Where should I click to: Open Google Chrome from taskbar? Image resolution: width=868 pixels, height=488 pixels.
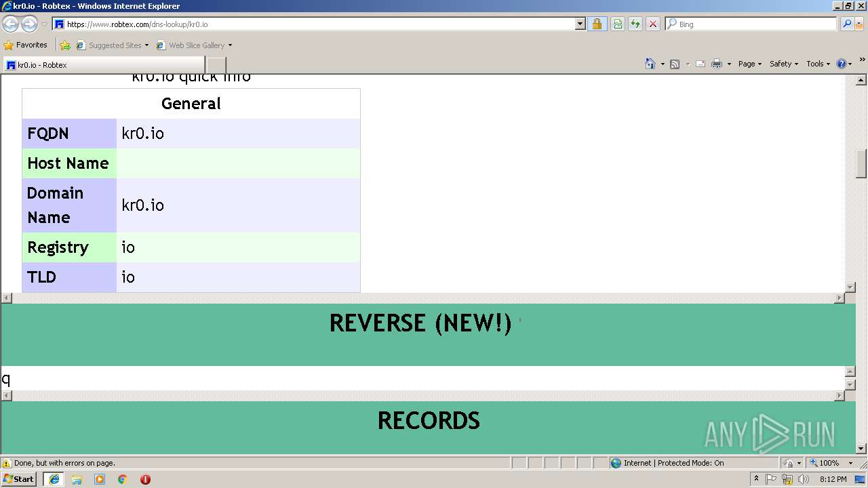click(x=123, y=479)
